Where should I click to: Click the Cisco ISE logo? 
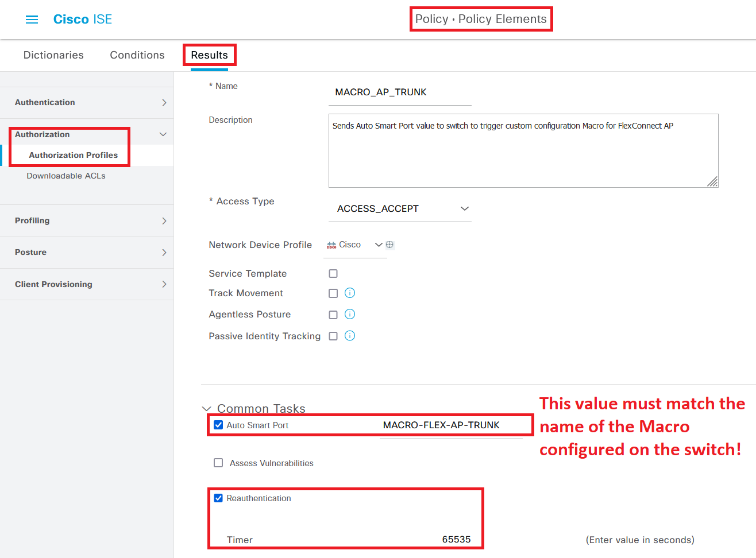(82, 19)
